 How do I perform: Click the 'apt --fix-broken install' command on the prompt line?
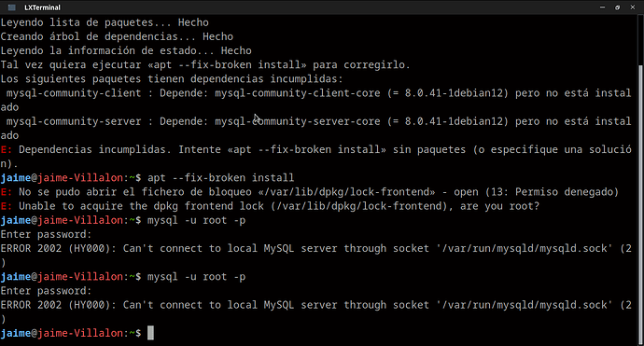221,178
